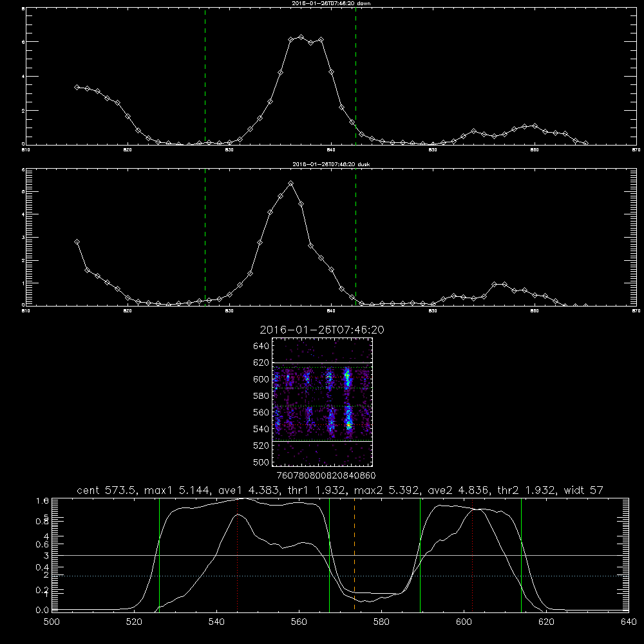
Task: Click the 1.6 label on bottom plot y-axis
Action: click(43, 501)
